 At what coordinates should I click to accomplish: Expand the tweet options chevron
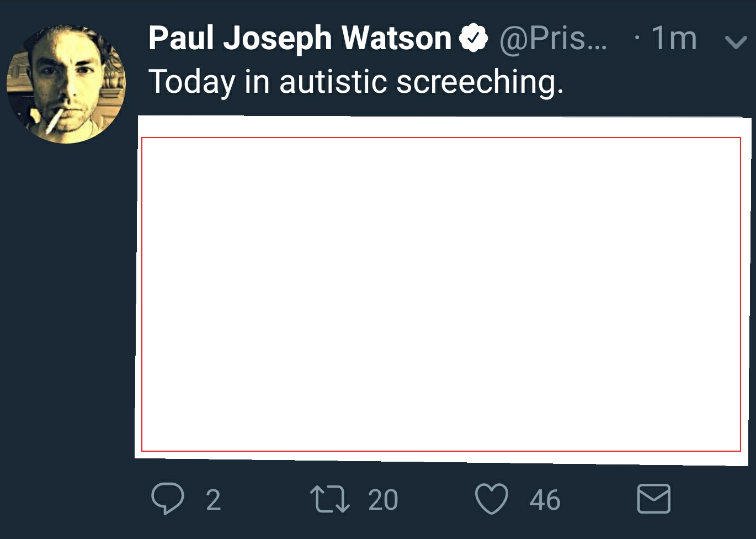tap(736, 42)
